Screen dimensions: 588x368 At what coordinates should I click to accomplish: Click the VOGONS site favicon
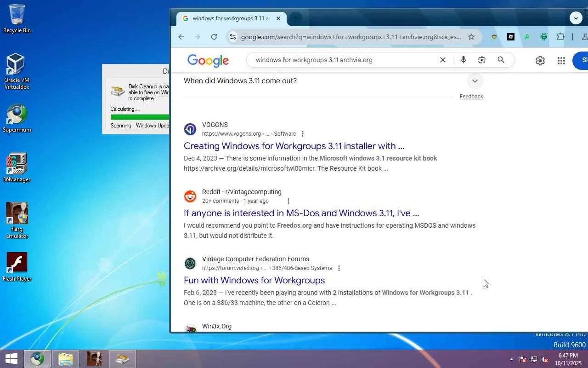point(190,129)
